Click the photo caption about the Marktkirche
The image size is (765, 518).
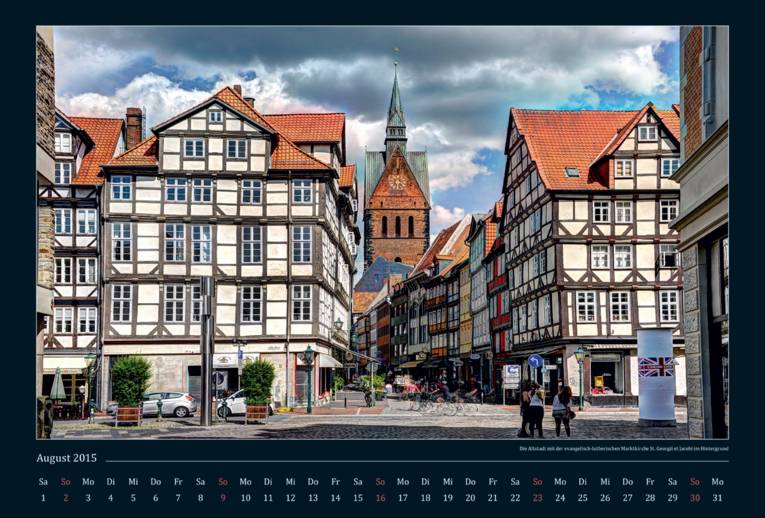click(623, 448)
